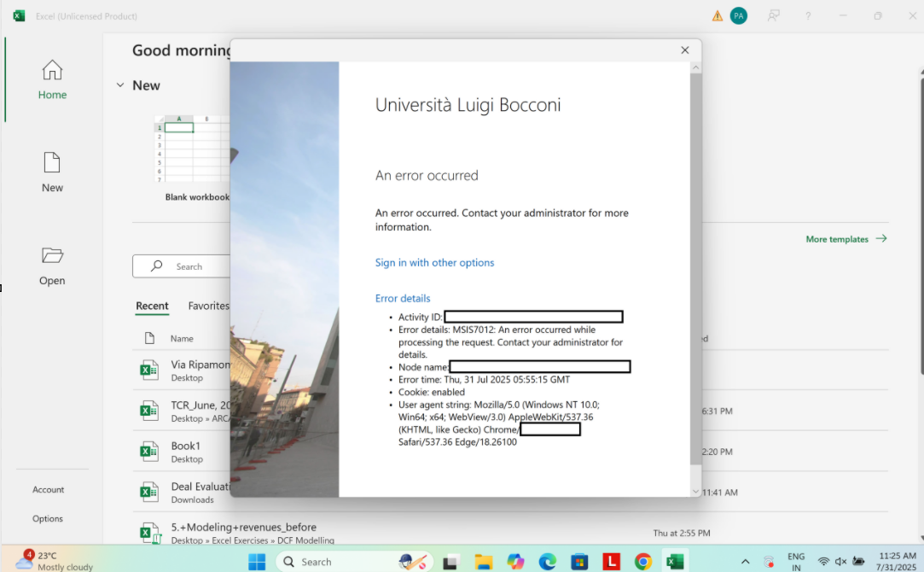
Task: Click the Error details link
Action: coord(403,299)
